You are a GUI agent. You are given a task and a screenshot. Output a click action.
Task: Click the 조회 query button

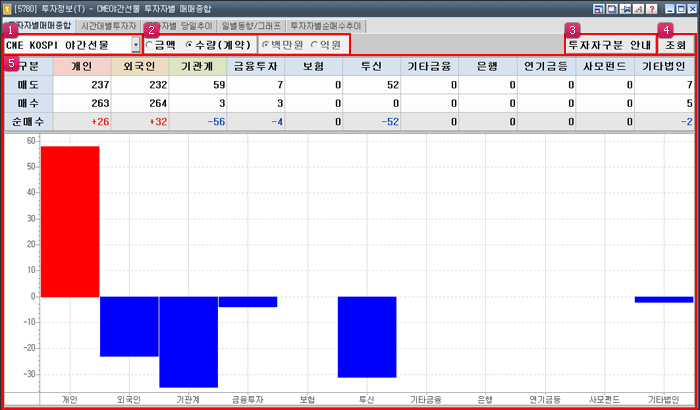pos(676,45)
